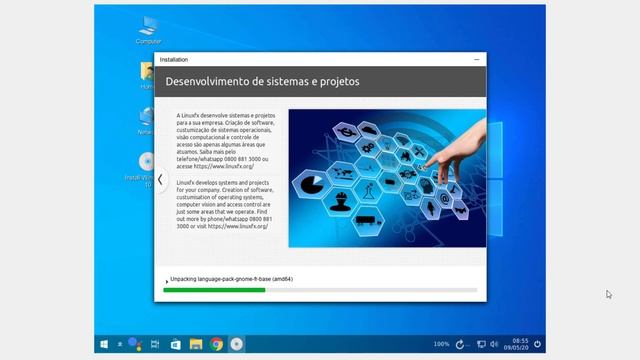
Task: Launch the colorful assistant icon in taskbar
Action: pos(134,344)
